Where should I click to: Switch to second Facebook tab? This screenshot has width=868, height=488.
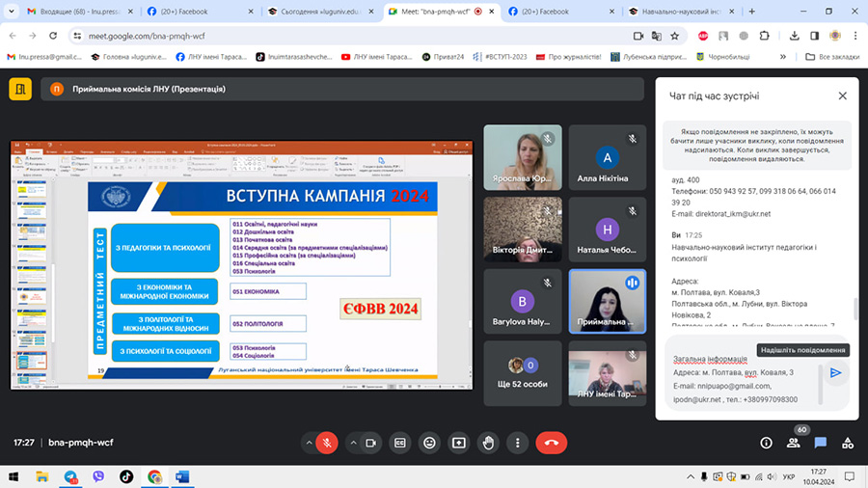click(x=560, y=11)
